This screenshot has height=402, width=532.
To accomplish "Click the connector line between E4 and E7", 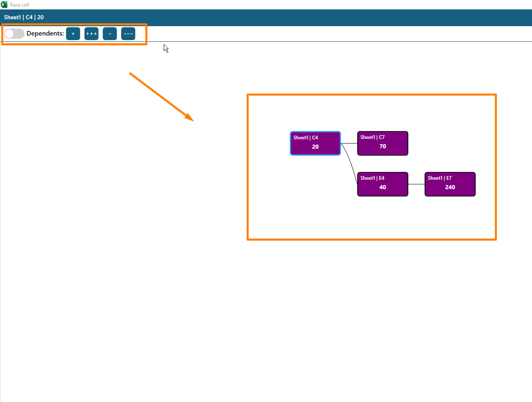I will (416, 184).
